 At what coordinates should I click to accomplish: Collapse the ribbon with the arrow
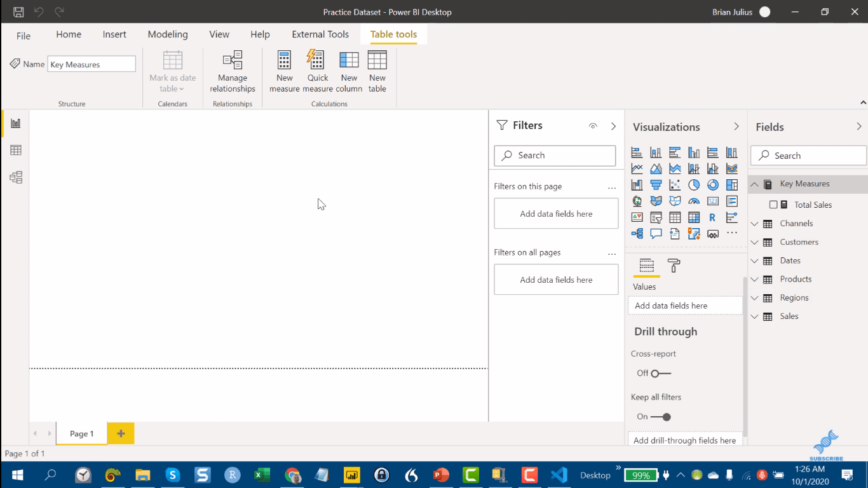click(x=863, y=102)
